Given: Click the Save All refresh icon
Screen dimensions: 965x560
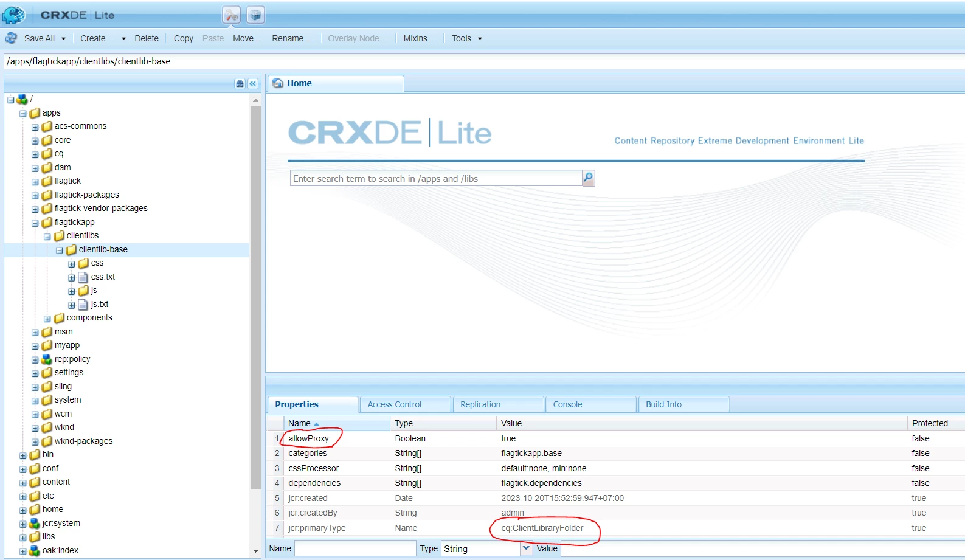Looking at the screenshot, I should (11, 38).
